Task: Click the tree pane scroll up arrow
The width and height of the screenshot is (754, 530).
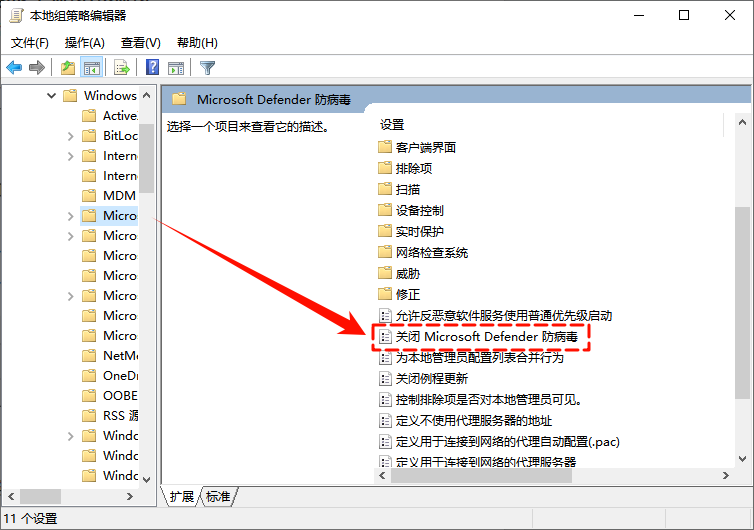Action: click(147, 95)
